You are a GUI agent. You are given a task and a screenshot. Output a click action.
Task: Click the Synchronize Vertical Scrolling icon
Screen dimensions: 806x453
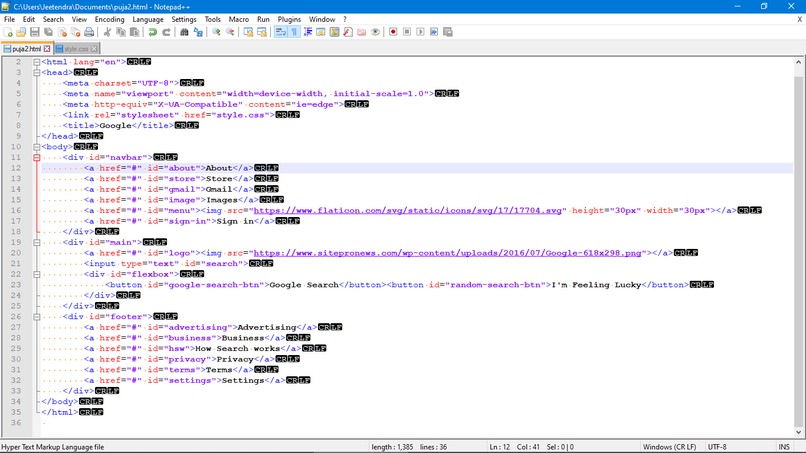248,32
